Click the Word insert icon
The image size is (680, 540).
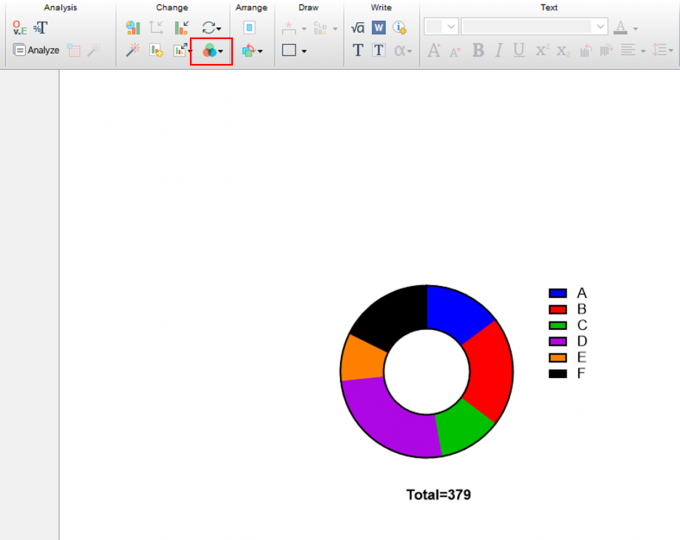[x=379, y=28]
